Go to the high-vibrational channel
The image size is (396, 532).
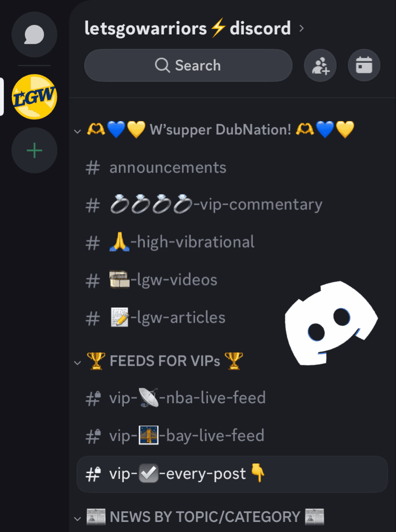(x=232, y=243)
